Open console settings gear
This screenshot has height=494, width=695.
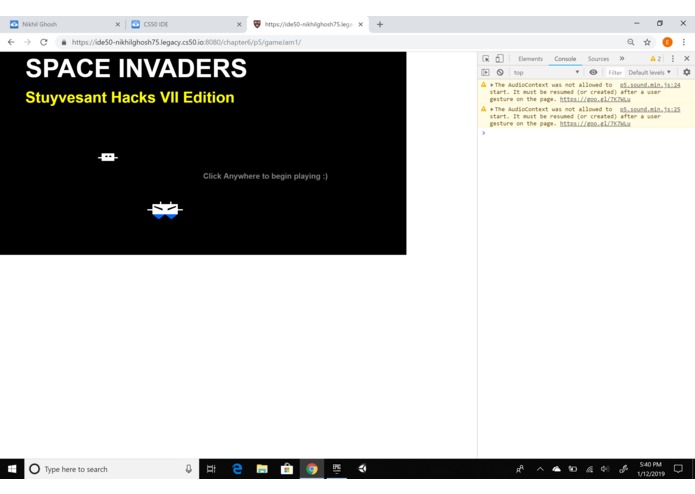tap(687, 72)
